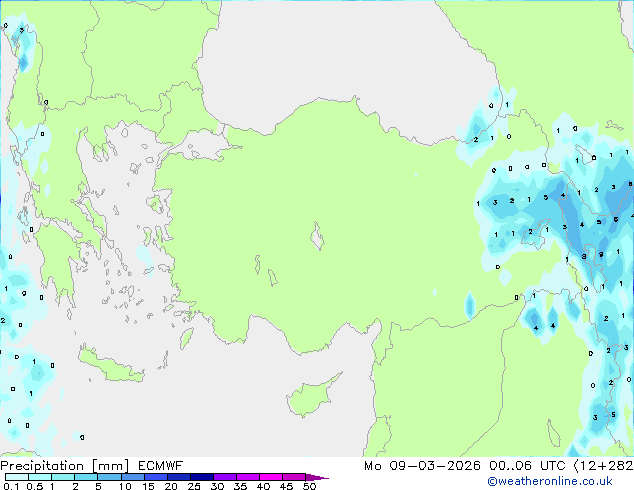Select the 40–45 mm magenta legend swatch
634x490 pixels.
click(x=271, y=477)
